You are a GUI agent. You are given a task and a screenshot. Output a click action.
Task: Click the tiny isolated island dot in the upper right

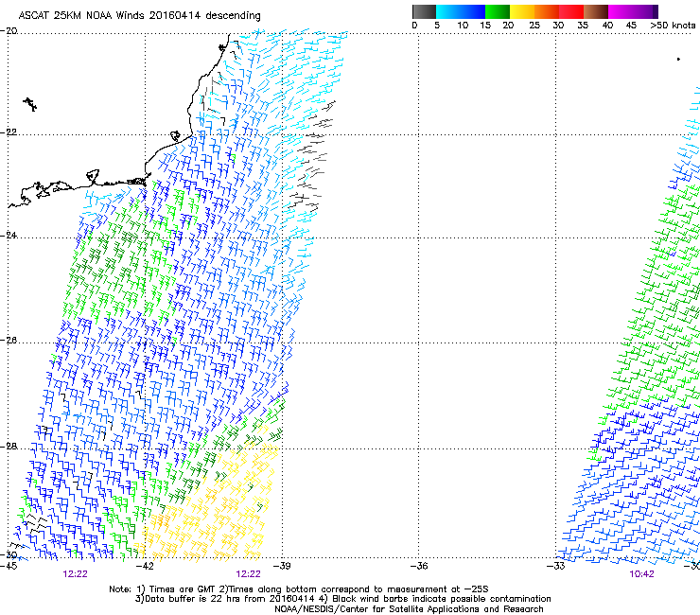tap(678, 59)
